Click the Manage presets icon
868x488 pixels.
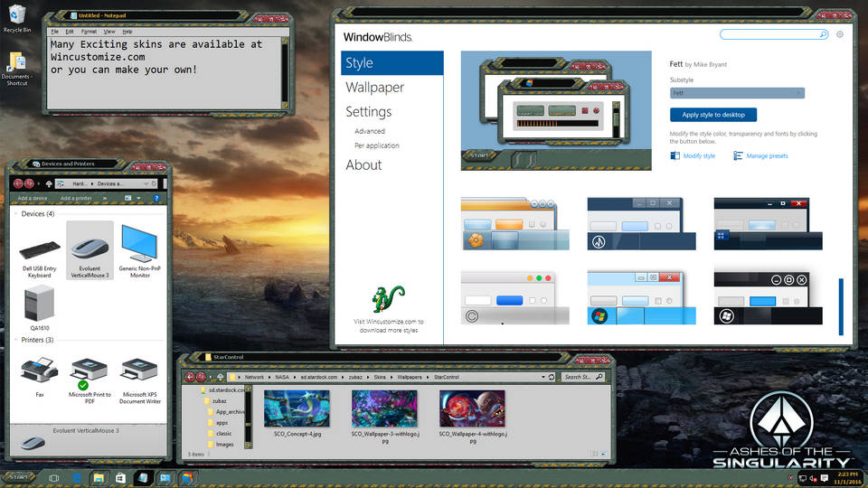[739, 156]
